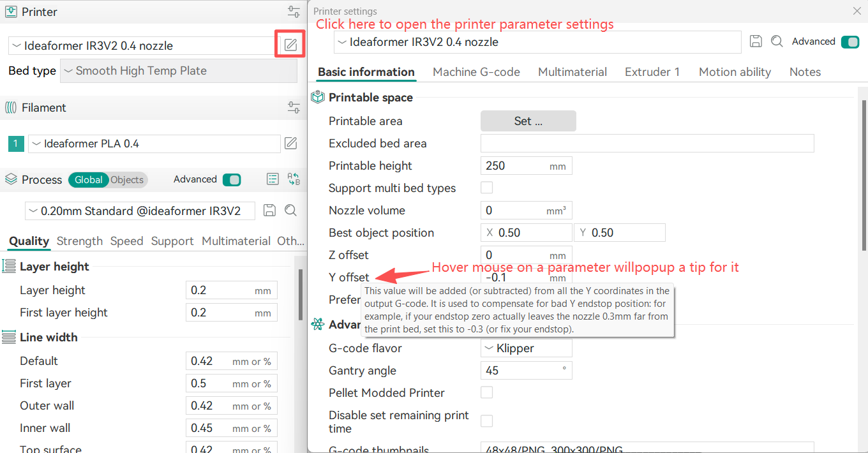Open G-code flavor Klipper dropdown
868x453 pixels.
click(x=526, y=348)
